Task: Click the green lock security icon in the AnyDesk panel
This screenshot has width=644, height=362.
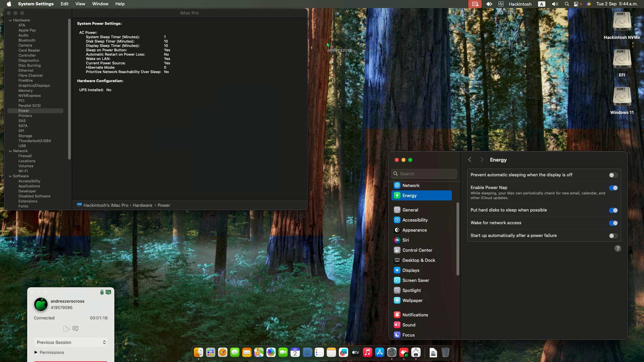Action: click(102, 292)
